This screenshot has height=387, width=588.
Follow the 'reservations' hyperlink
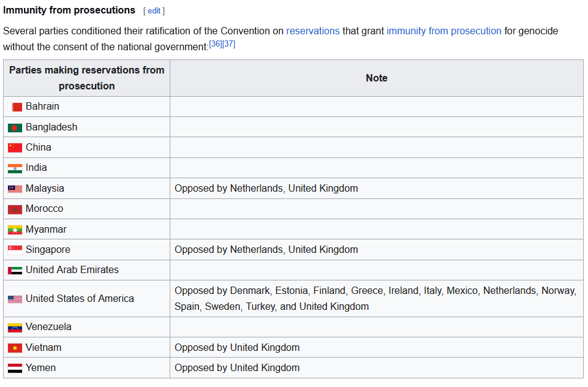312,31
